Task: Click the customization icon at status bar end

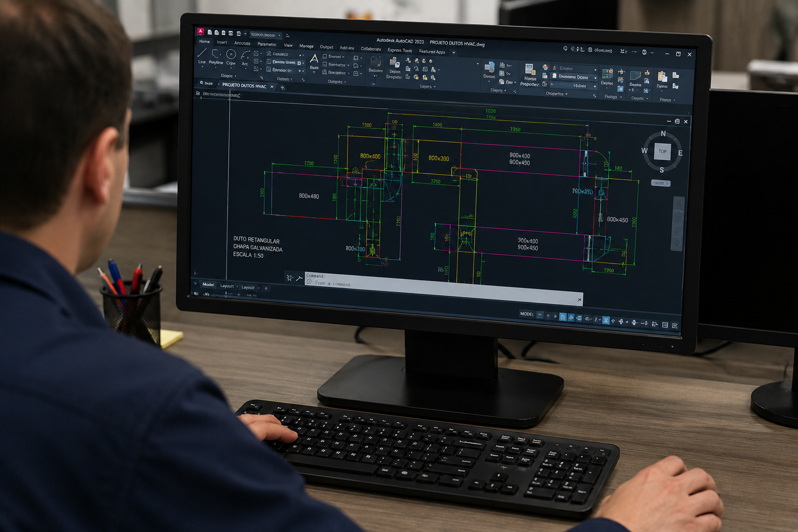Action: click(x=674, y=326)
